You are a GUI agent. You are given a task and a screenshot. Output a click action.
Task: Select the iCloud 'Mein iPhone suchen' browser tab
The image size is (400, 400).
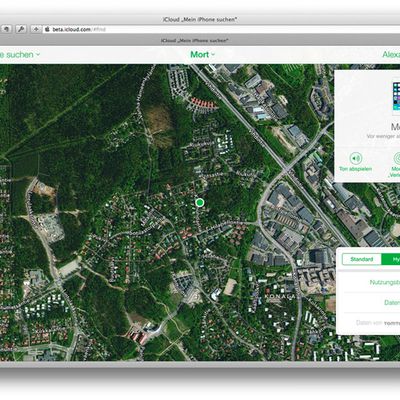pyautogui.click(x=195, y=40)
